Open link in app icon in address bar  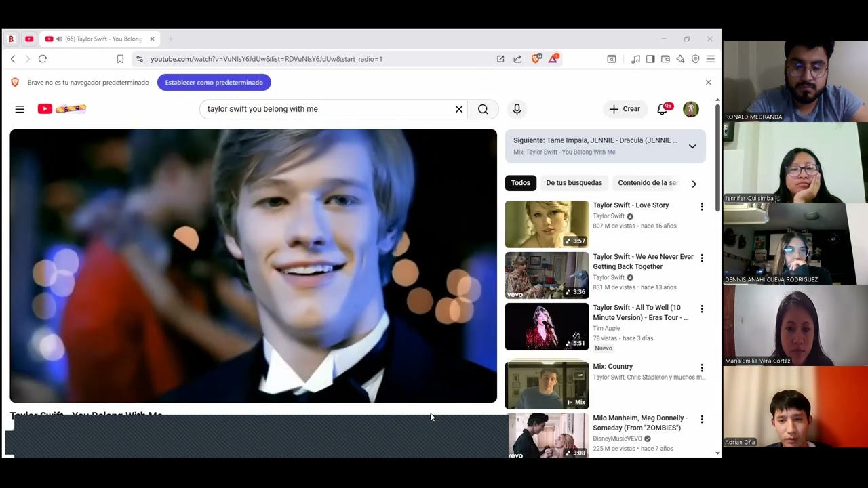(500, 59)
